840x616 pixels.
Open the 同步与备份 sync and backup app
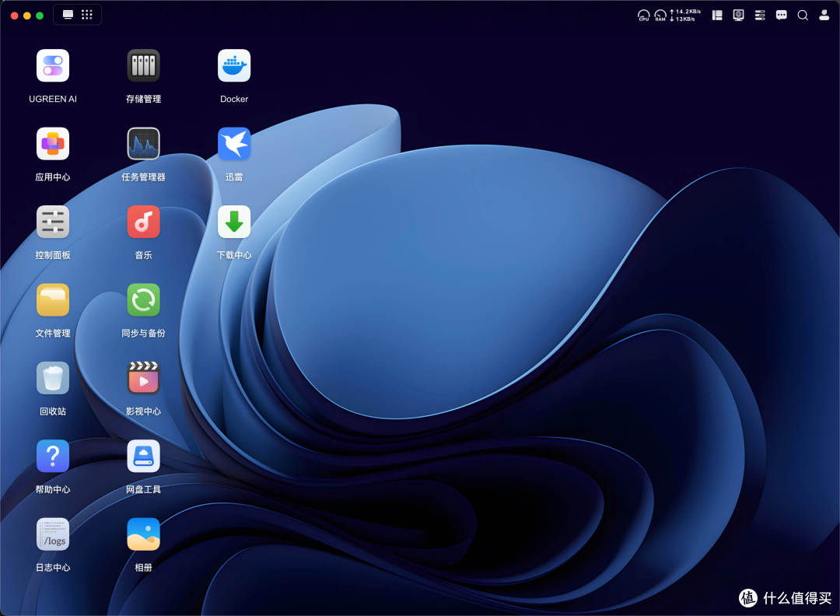(x=143, y=300)
